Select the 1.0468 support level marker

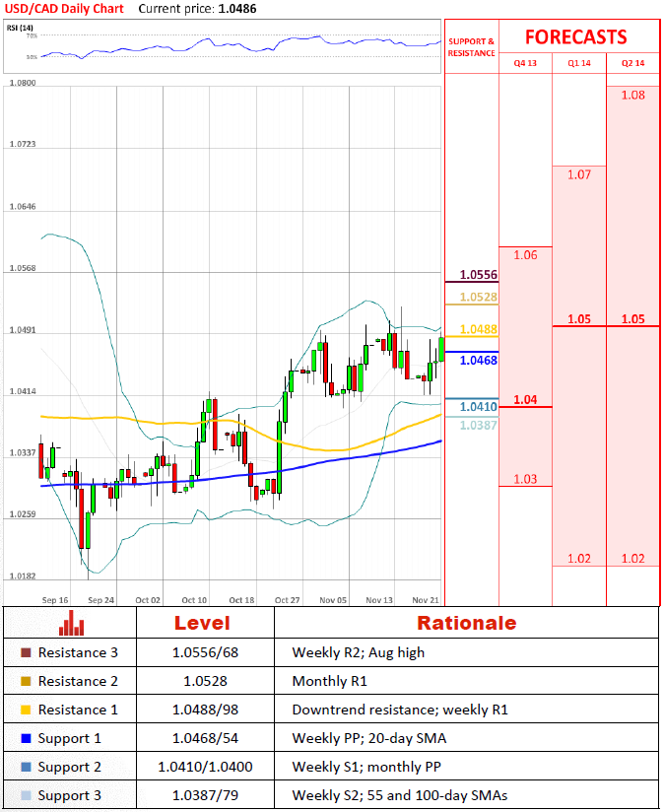479,361
